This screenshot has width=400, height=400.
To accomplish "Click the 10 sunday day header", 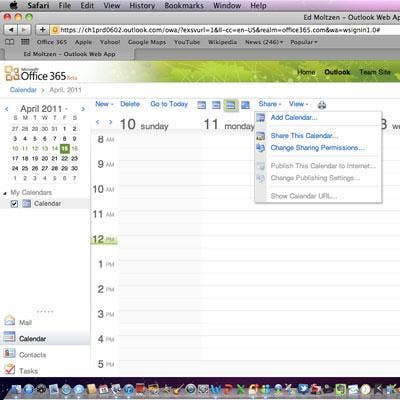I will point(144,125).
